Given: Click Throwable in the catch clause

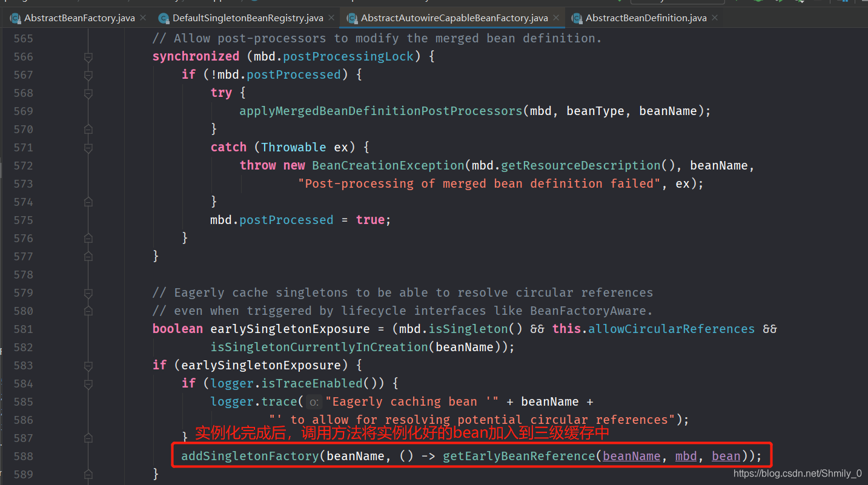Looking at the screenshot, I should pos(294,147).
